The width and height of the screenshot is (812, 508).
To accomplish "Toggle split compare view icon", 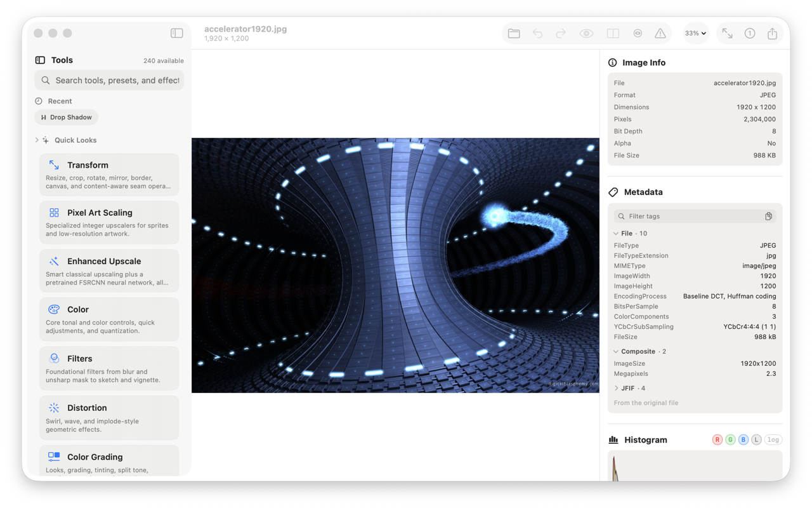I will (613, 33).
